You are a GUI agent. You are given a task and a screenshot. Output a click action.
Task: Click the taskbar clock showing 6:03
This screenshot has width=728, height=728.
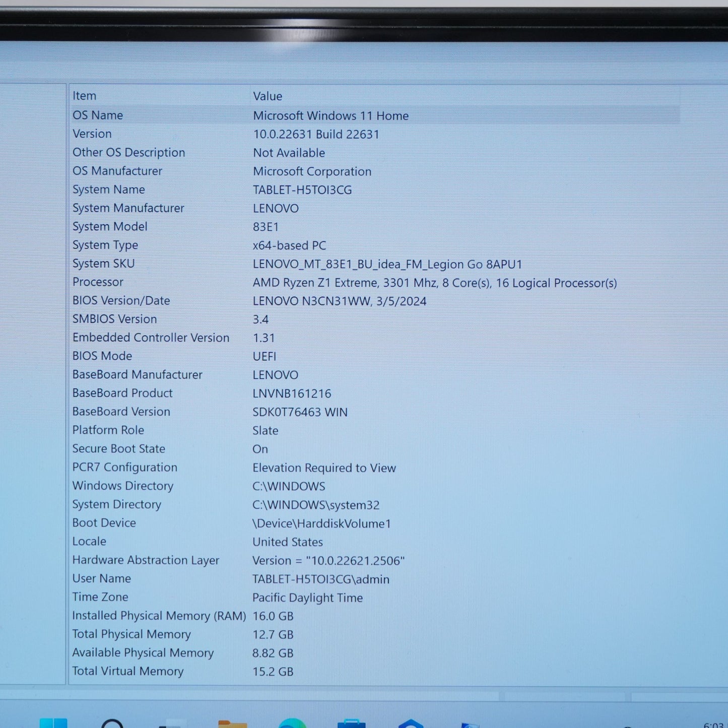[x=713, y=724]
